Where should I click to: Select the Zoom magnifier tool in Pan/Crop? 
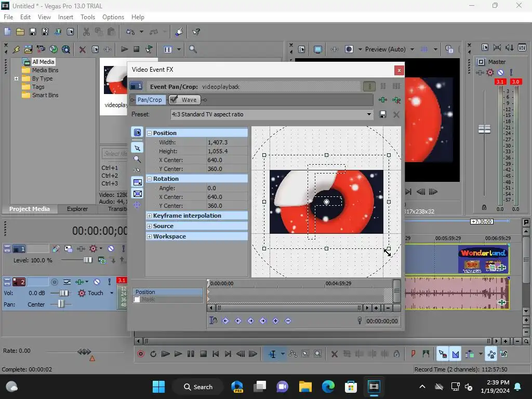tap(137, 159)
